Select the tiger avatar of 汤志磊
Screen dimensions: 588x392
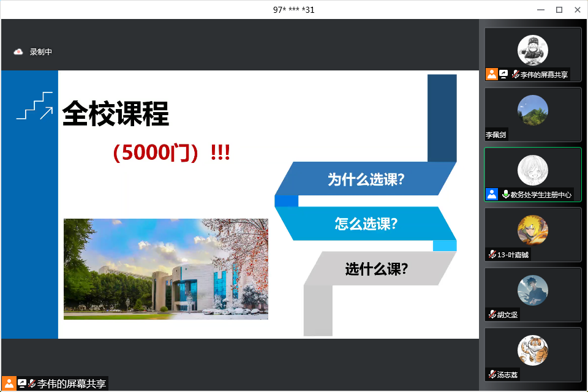532,350
